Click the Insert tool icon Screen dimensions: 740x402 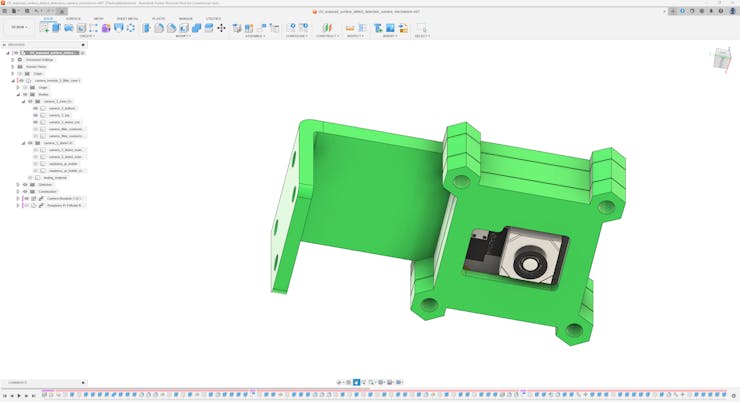378,28
